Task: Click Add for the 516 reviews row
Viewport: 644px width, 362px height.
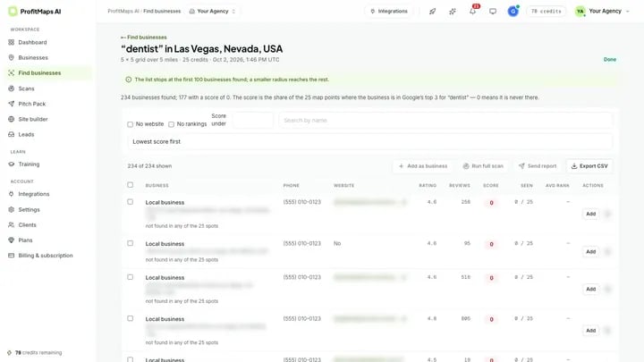Action: pos(590,289)
